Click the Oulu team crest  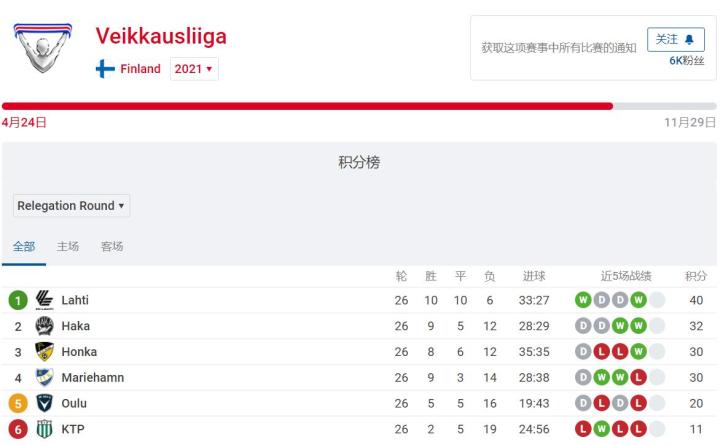tap(44, 404)
